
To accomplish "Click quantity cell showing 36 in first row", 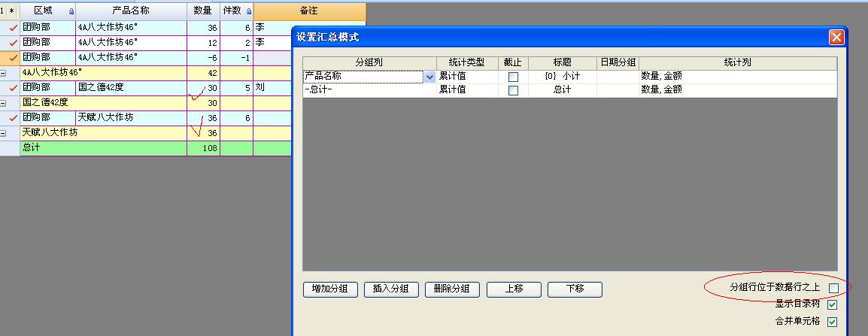I will point(203,28).
